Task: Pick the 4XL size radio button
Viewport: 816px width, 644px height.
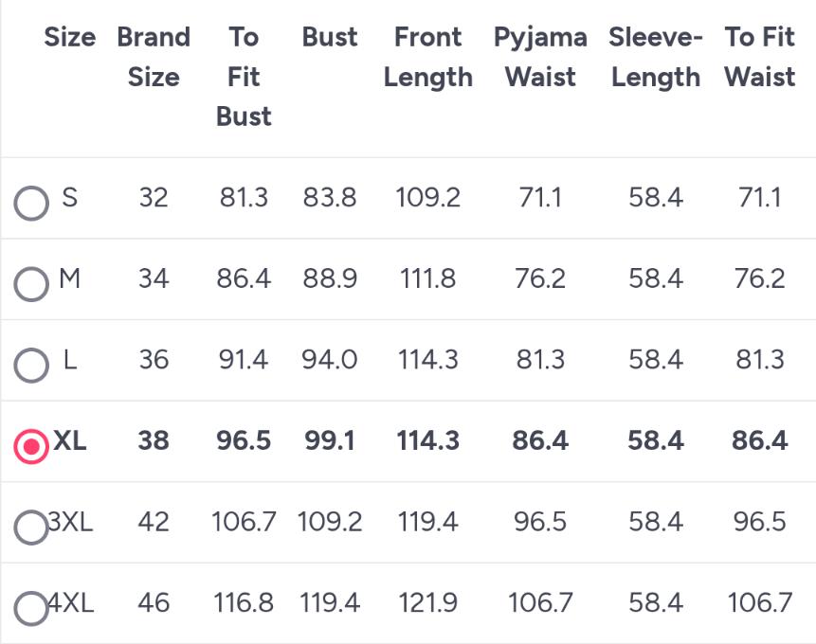Action: pyautogui.click(x=31, y=609)
